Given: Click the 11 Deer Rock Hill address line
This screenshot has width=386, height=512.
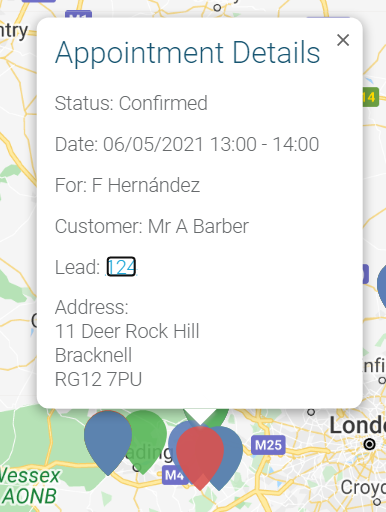Looking at the screenshot, I should (x=127, y=331).
